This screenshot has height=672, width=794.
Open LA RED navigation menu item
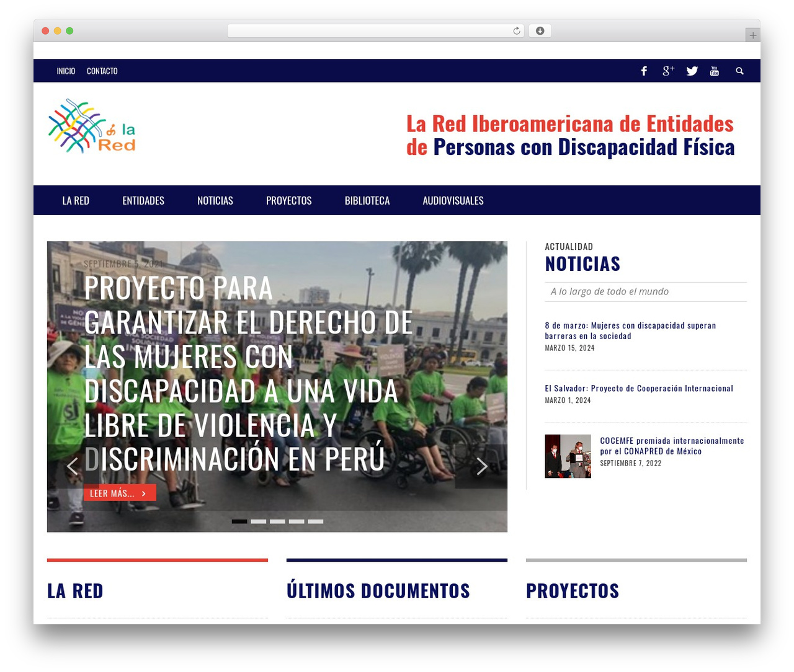click(76, 200)
